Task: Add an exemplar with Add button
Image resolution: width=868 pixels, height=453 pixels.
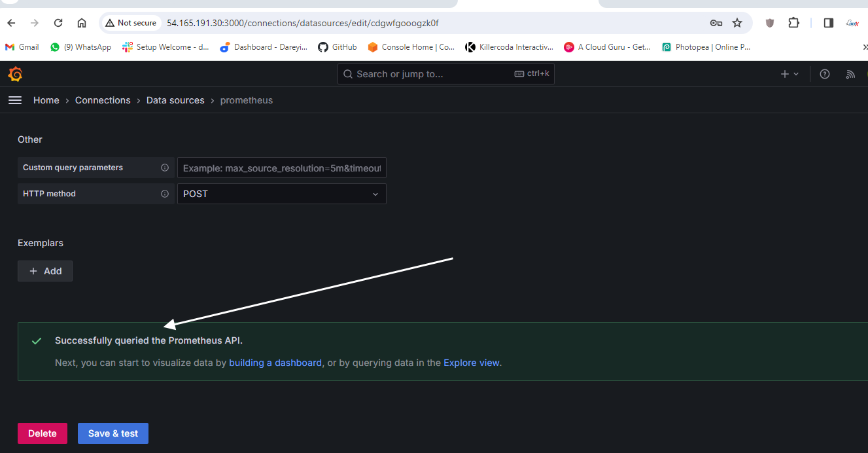Action: coord(45,271)
